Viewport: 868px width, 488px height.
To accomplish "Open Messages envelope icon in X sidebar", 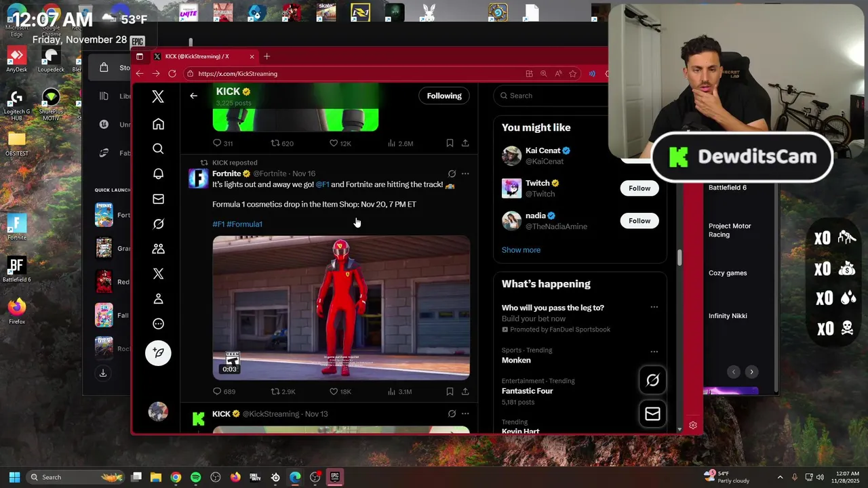I will pos(158,199).
